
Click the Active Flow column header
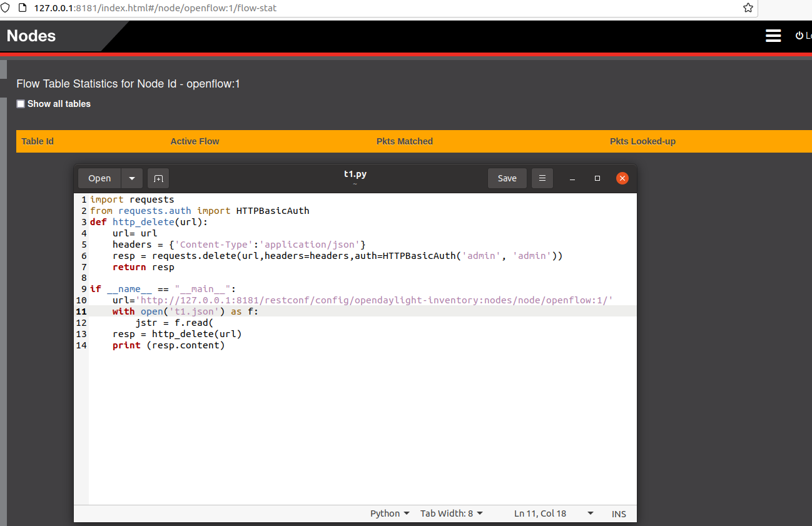tap(195, 141)
